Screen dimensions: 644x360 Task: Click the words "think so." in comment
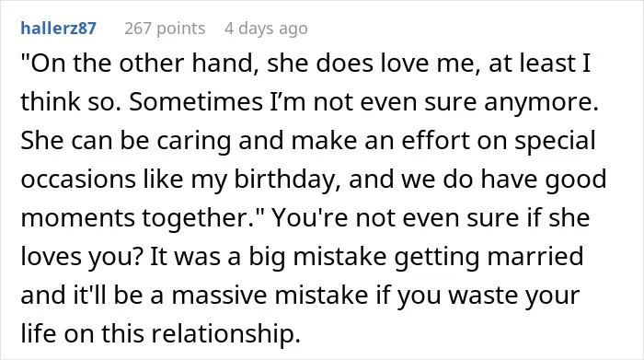click(71, 102)
